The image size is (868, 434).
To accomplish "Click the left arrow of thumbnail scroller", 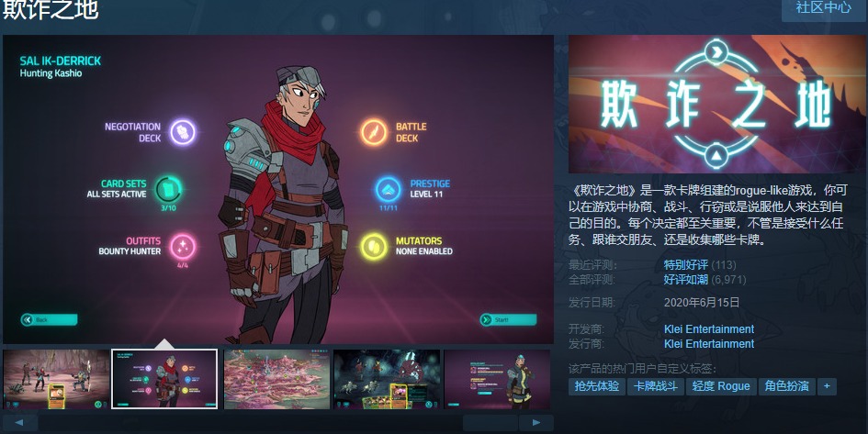I will click(19, 422).
